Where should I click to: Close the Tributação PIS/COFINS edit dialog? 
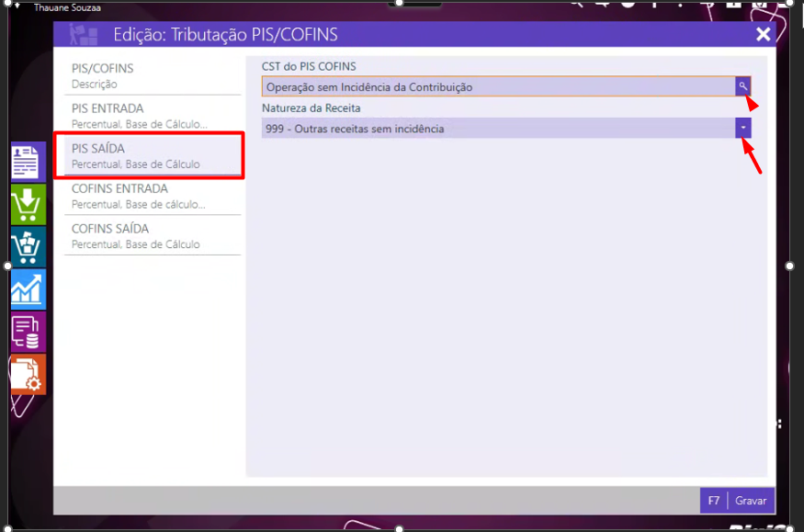(x=763, y=35)
